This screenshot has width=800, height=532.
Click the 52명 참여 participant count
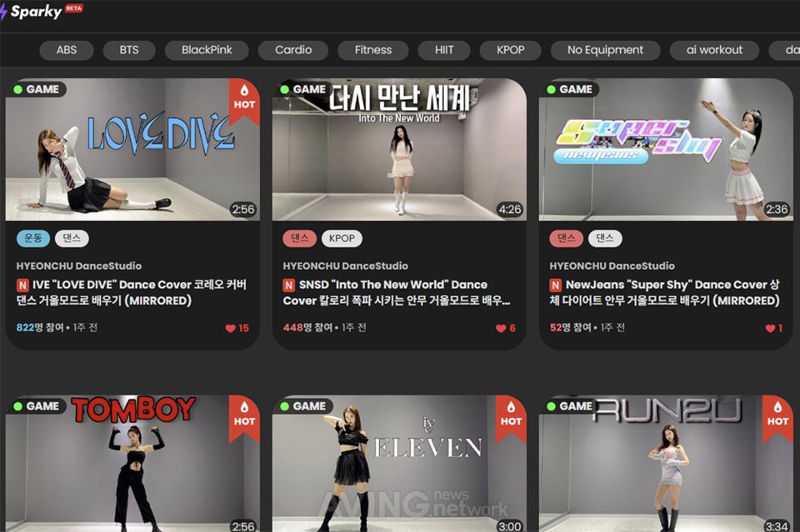570,327
